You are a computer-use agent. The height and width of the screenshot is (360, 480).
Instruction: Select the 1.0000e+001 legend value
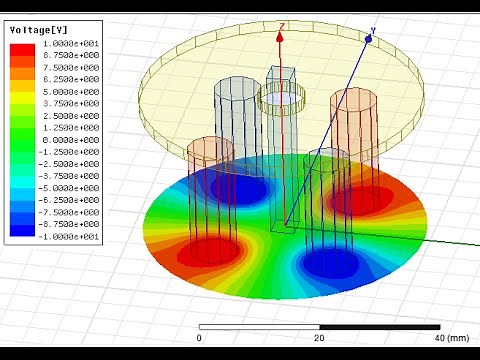coord(71,44)
